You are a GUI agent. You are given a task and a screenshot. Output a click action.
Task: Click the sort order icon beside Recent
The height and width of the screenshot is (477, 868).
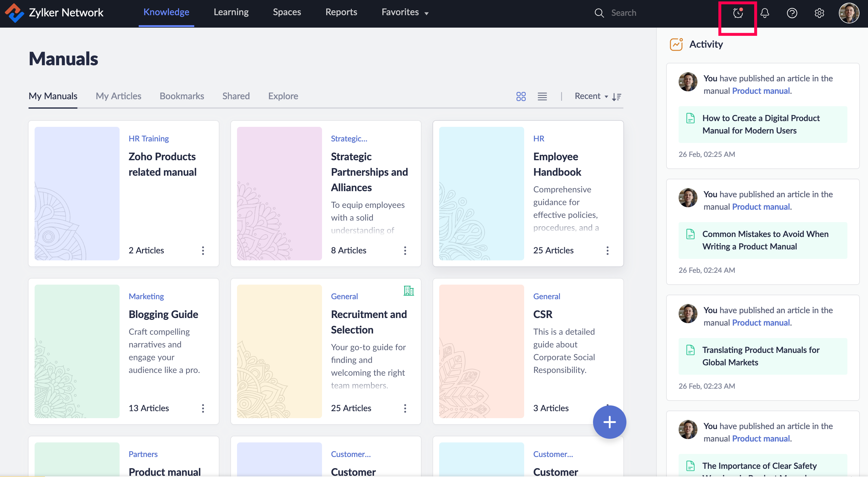617,97
